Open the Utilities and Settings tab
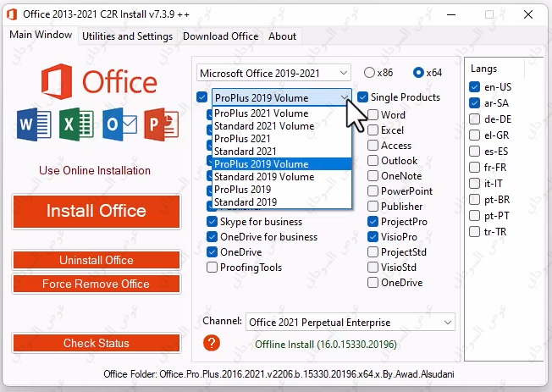This screenshot has height=392, width=552. [x=128, y=36]
